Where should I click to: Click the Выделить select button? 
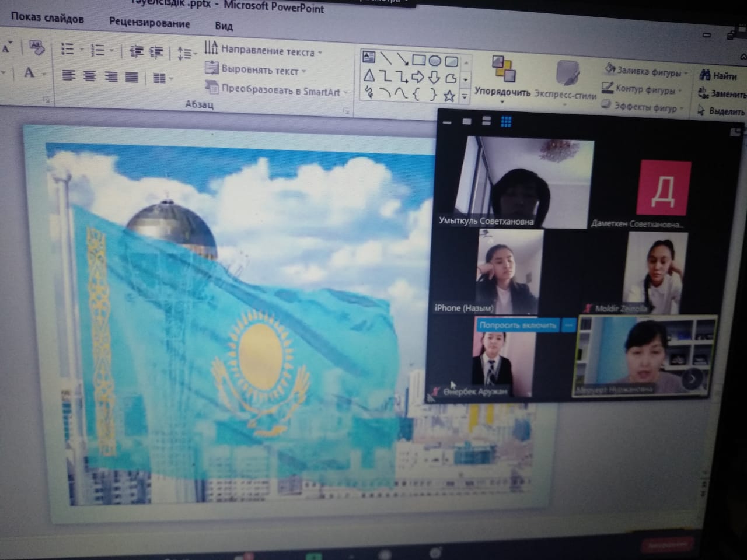coord(721,111)
